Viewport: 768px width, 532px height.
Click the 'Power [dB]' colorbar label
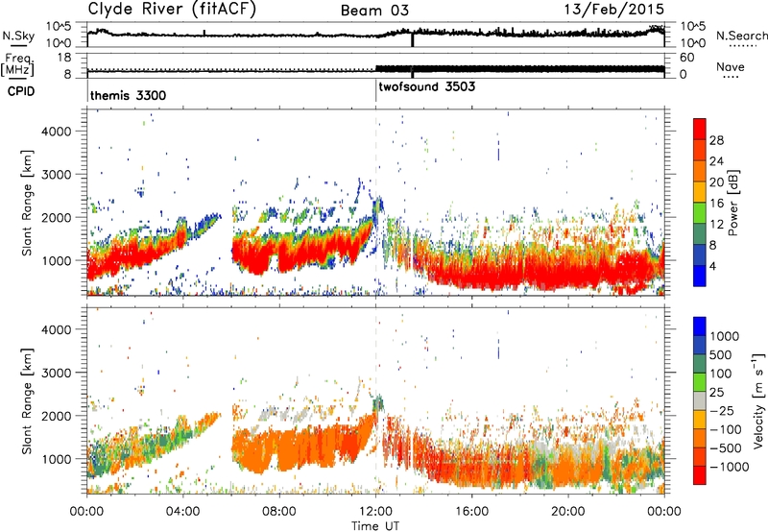(732, 203)
